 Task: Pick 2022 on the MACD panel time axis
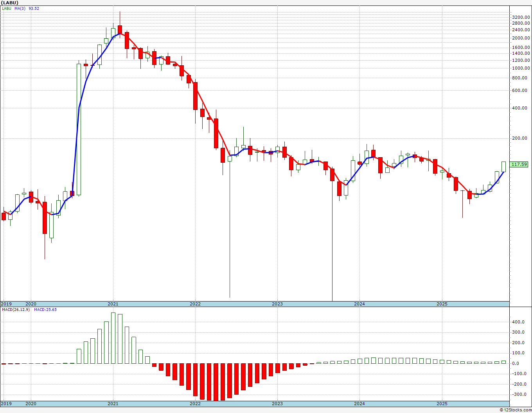(x=195, y=404)
